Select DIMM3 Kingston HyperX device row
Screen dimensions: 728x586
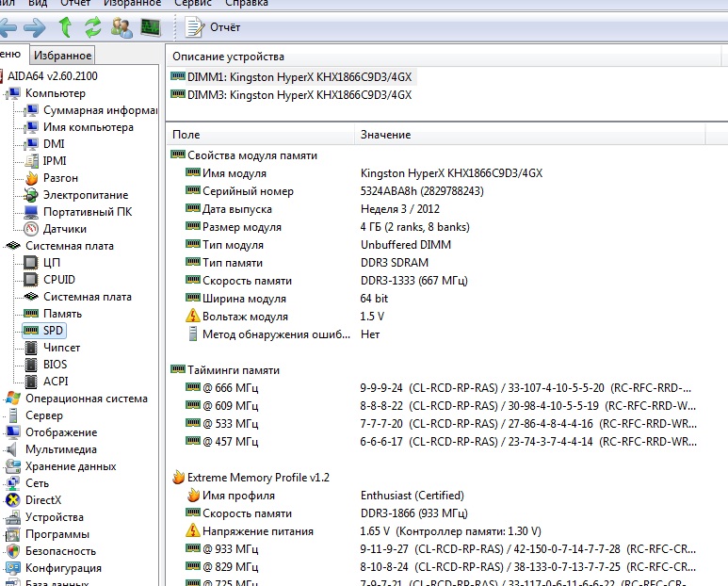click(x=292, y=95)
